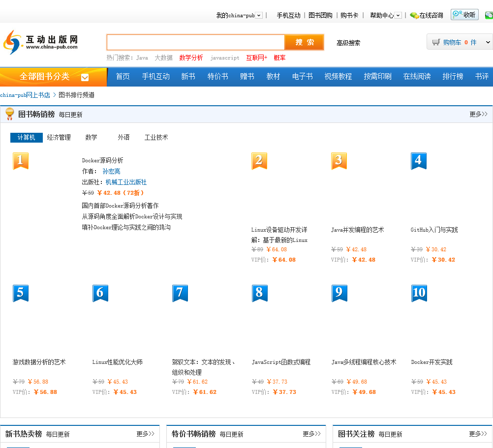The height and width of the screenshot is (448, 493).
Task: Open 排行榜 in the navigation bar
Action: (x=453, y=76)
